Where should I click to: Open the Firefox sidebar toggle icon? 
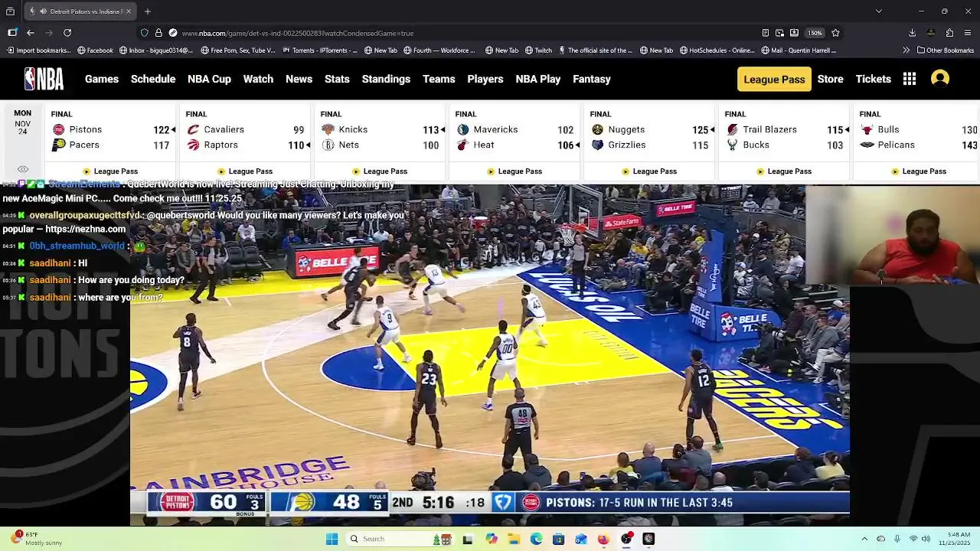pos(12,33)
